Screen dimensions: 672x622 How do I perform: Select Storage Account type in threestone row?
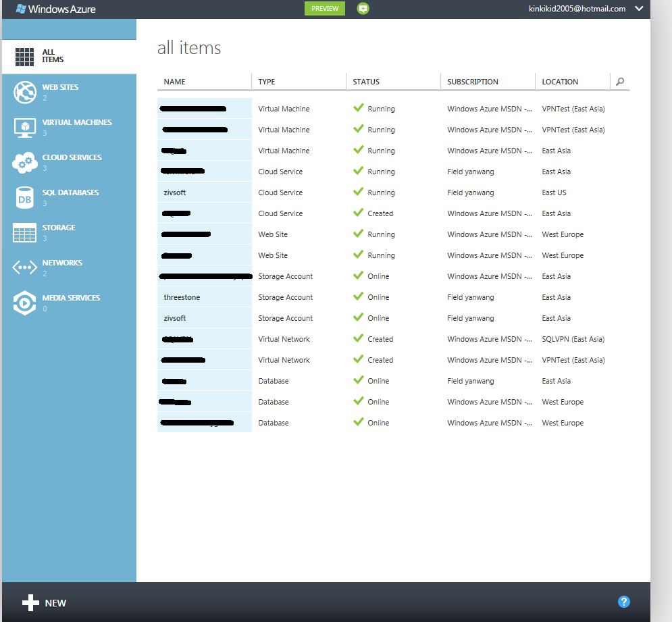point(286,297)
